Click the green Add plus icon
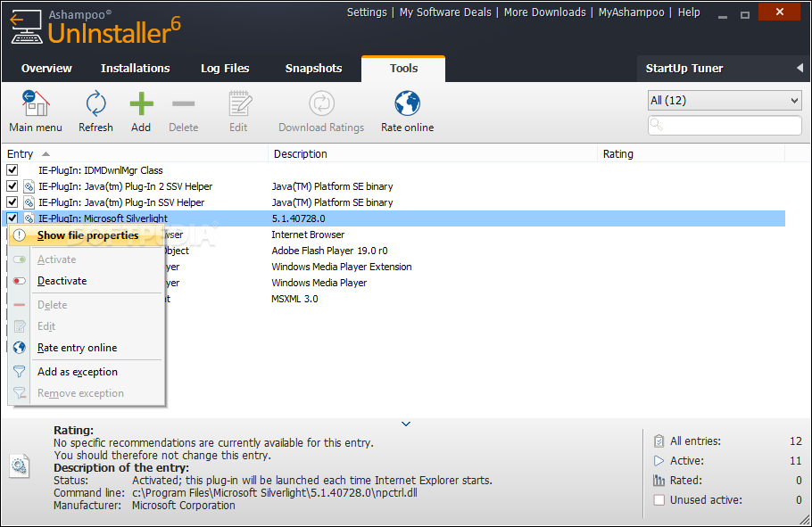Viewport: 812px width, 527px height. point(141,103)
